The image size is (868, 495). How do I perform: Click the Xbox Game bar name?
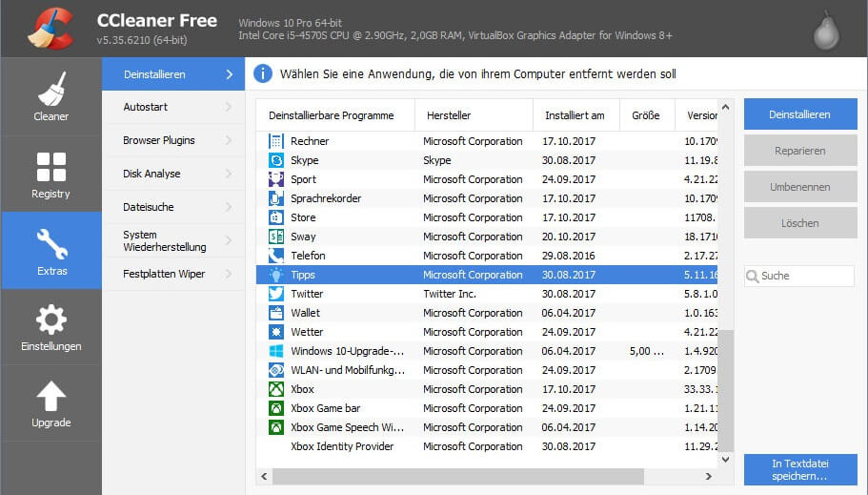click(326, 408)
